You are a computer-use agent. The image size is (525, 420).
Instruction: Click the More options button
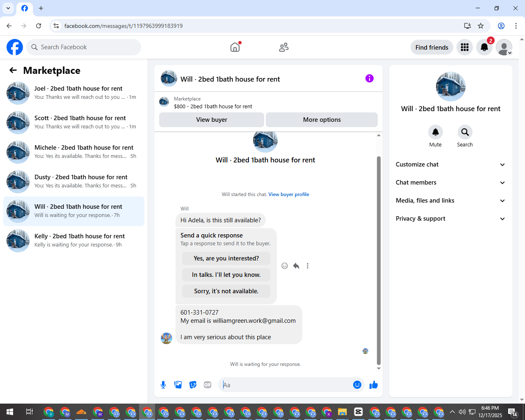322,120
